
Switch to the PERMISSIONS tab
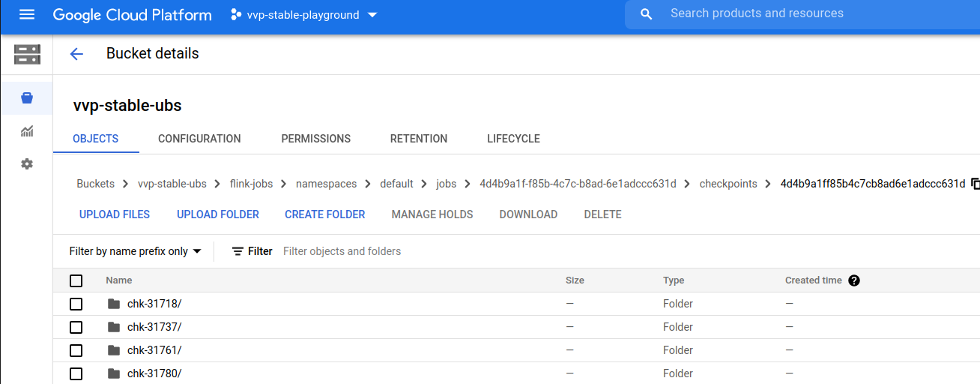316,139
